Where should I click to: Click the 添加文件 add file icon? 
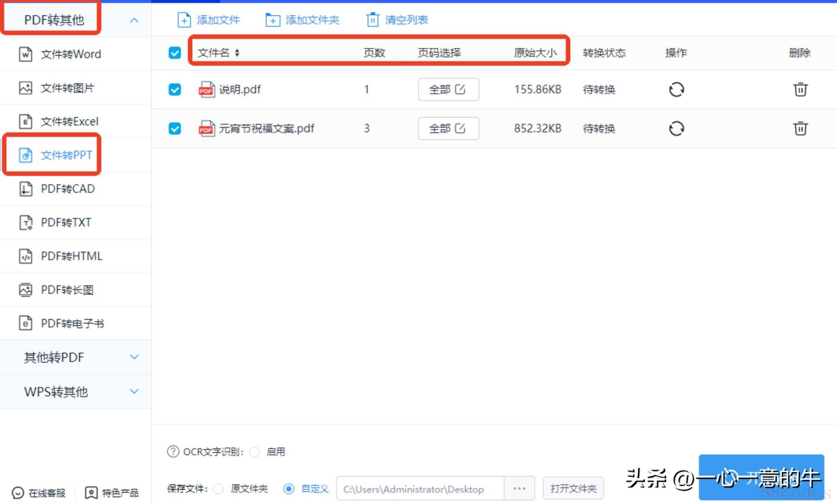tap(184, 20)
